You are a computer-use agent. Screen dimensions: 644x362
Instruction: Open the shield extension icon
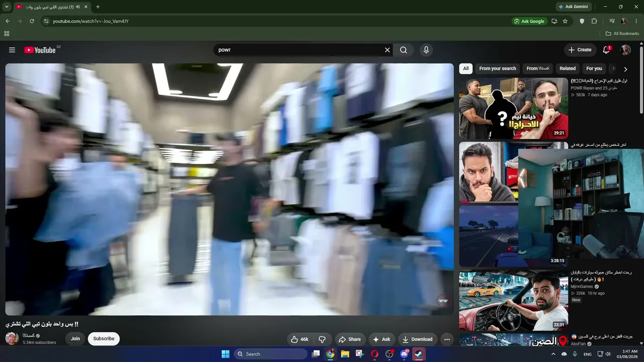[582, 21]
